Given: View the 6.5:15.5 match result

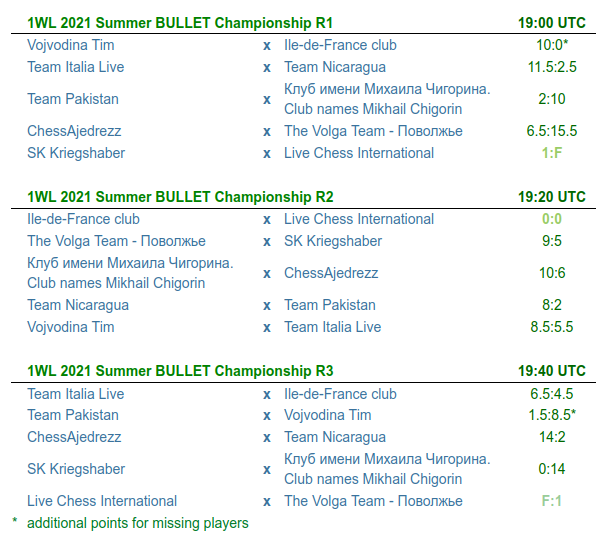Looking at the screenshot, I should tap(552, 131).
